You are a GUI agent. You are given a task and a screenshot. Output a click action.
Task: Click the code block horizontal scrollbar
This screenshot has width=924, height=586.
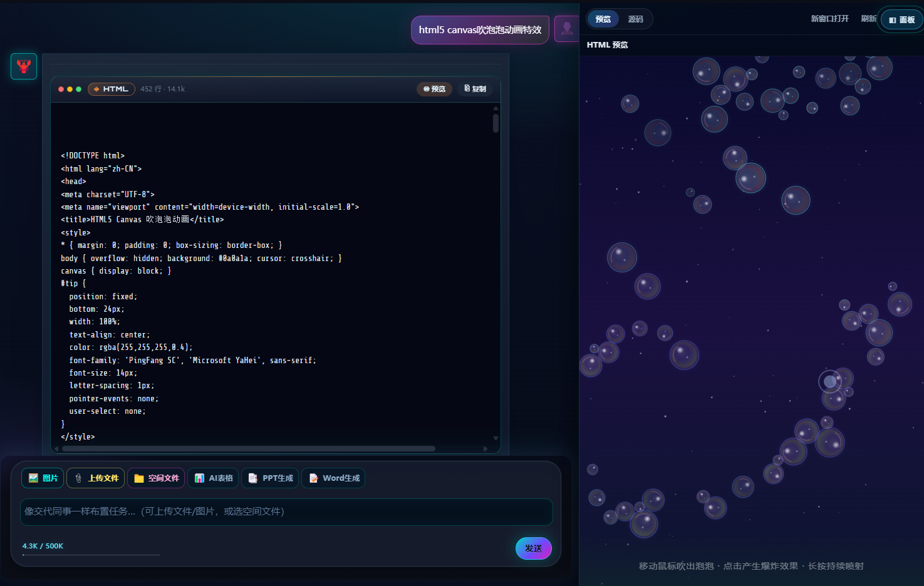(x=249, y=448)
